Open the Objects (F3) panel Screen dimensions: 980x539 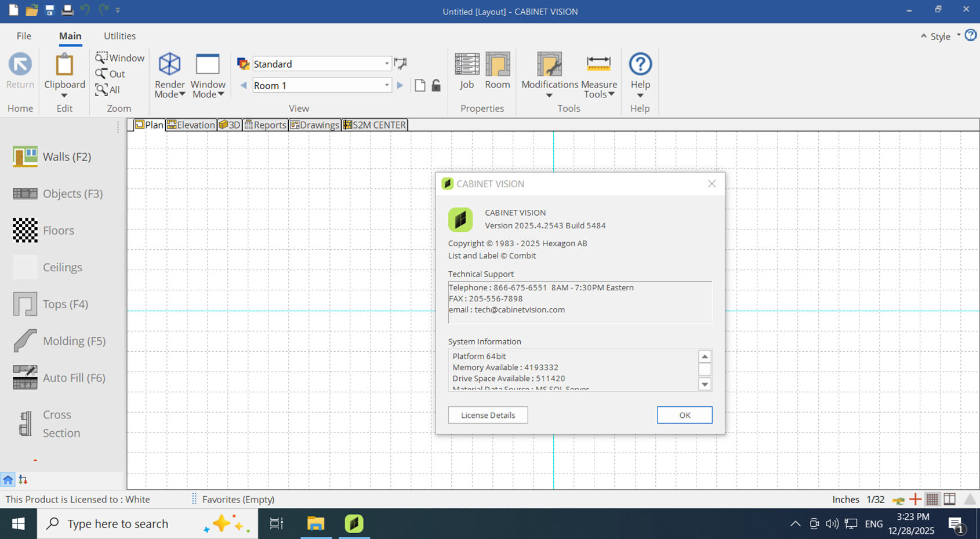point(57,194)
